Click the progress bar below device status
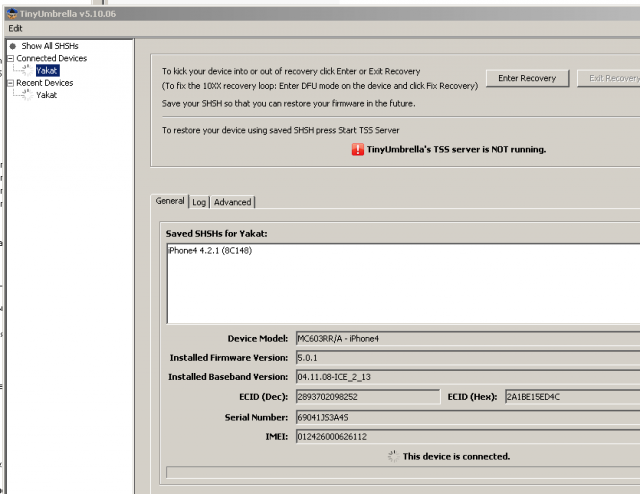Image resolution: width=640 pixels, height=494 pixels. click(403, 472)
